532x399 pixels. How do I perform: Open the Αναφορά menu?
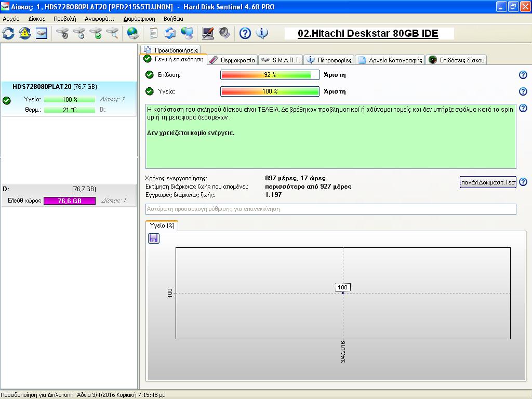(99, 19)
